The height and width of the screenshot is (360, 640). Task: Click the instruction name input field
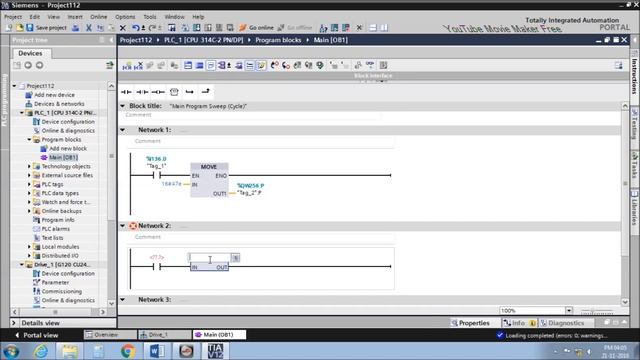pos(210,258)
